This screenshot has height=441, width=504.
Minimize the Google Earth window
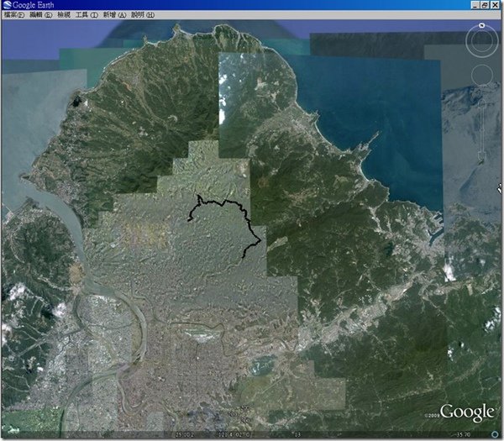tap(475, 5)
